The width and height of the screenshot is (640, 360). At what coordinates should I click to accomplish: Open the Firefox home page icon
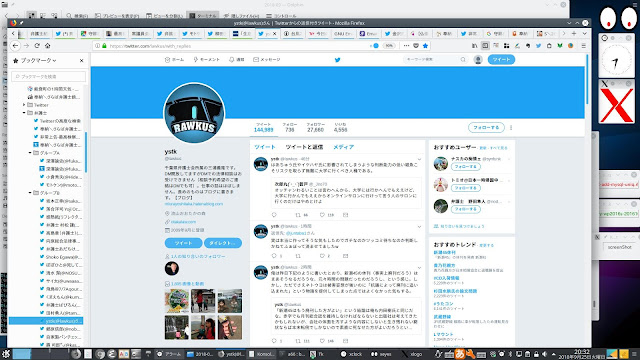(x=47, y=46)
